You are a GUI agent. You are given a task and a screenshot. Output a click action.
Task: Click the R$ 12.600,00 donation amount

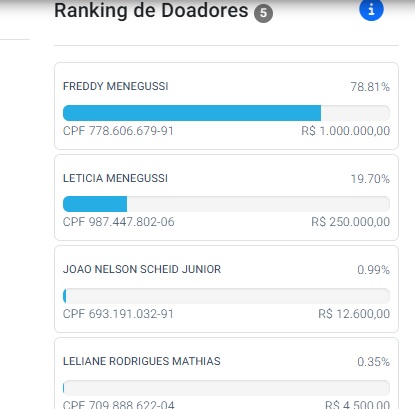pyautogui.click(x=354, y=314)
